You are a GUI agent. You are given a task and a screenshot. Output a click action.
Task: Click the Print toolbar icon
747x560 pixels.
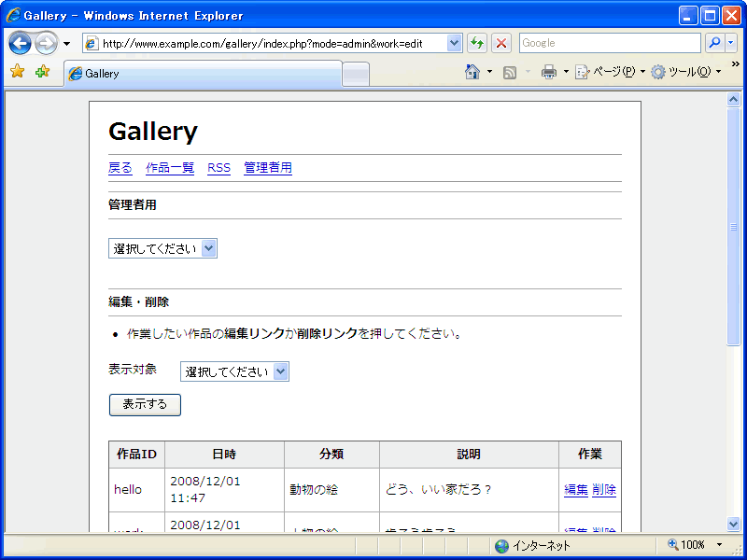pos(549,72)
